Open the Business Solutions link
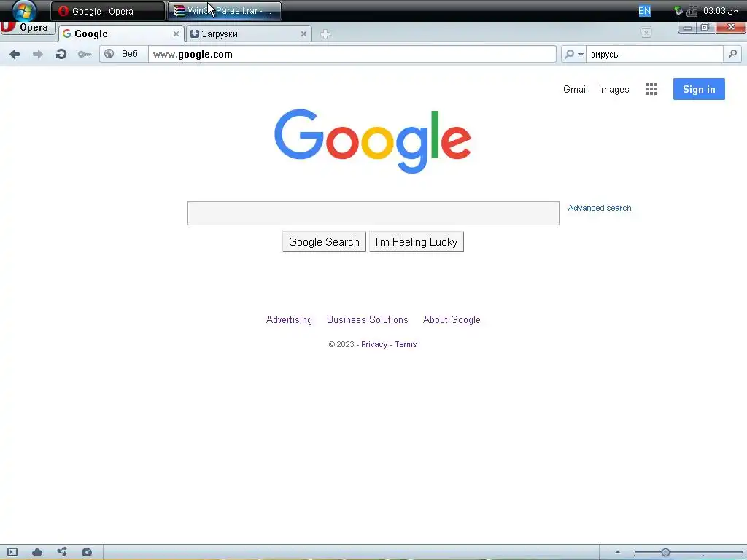This screenshot has height=560, width=747. 368,320
